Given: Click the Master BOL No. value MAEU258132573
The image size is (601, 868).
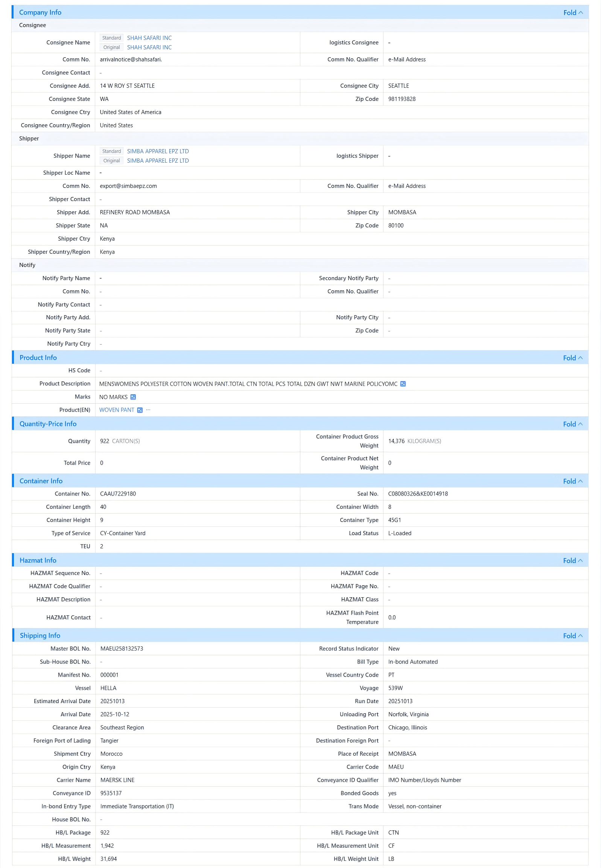Looking at the screenshot, I should (122, 649).
